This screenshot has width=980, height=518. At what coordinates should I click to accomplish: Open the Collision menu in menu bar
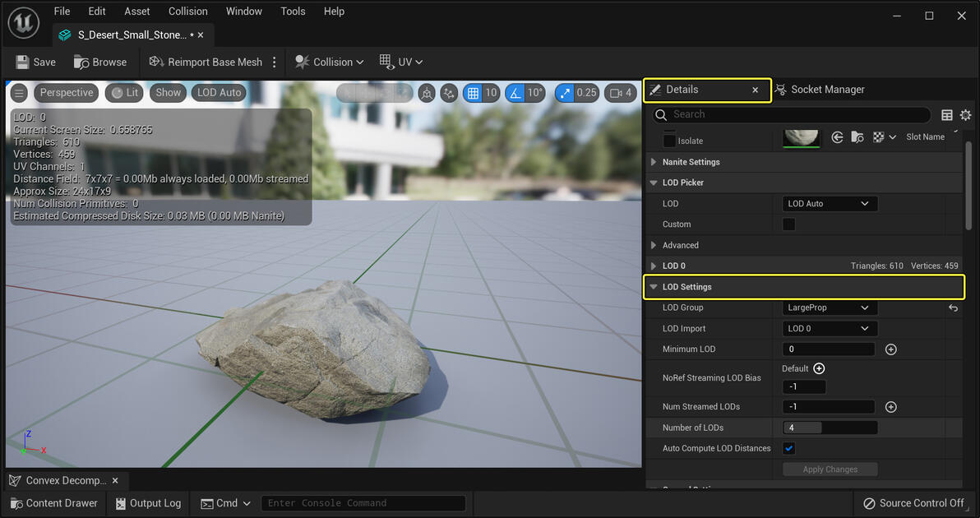tap(187, 12)
